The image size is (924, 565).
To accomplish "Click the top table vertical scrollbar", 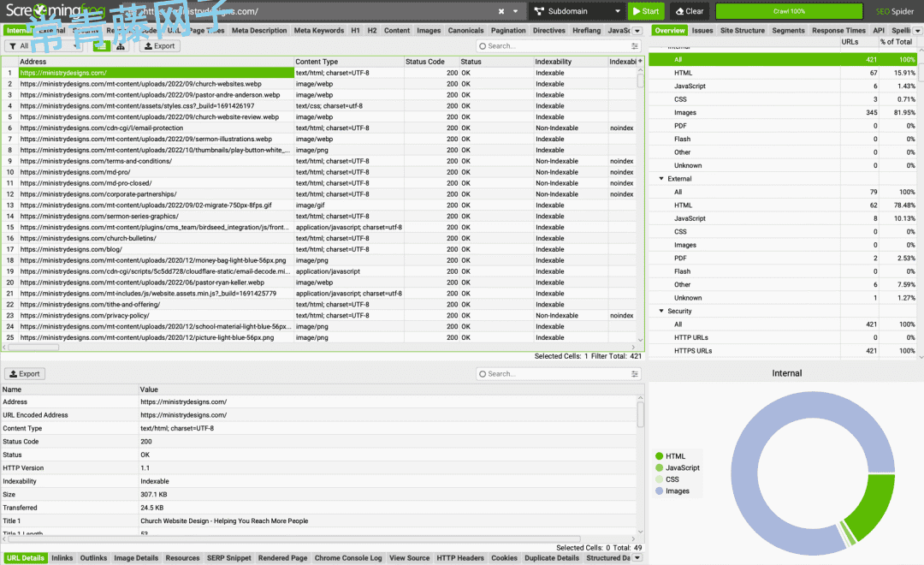I will 641,80.
